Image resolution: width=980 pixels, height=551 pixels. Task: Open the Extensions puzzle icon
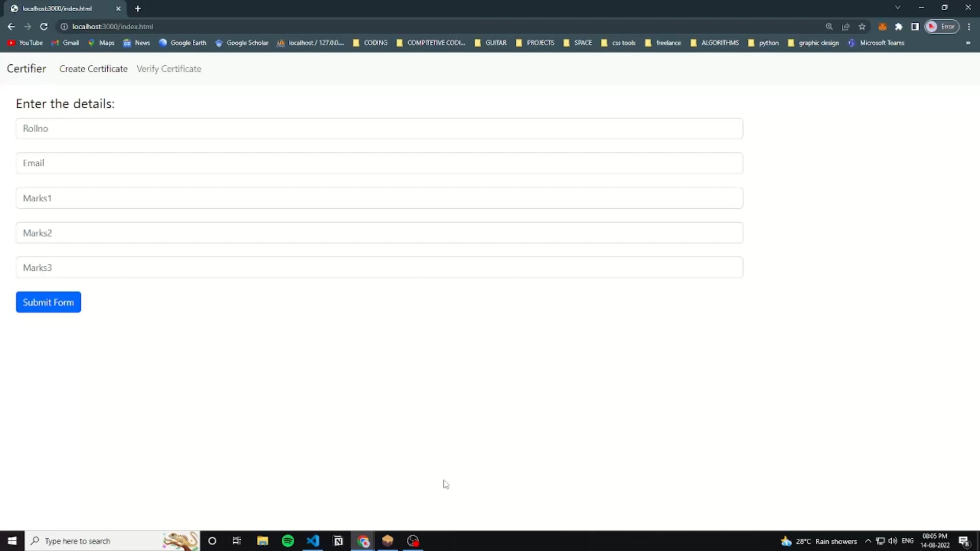pos(899,27)
